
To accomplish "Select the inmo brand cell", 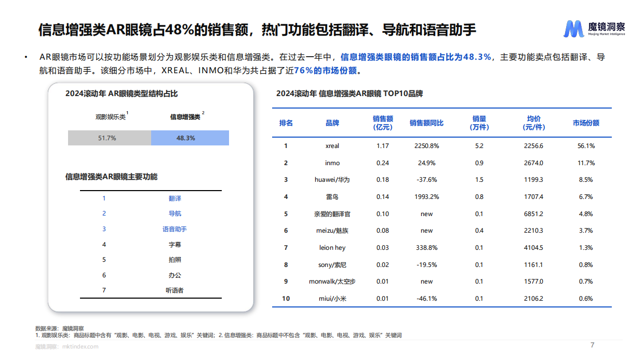I will (x=332, y=163).
